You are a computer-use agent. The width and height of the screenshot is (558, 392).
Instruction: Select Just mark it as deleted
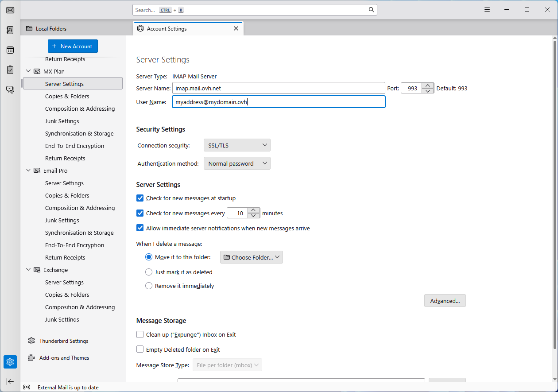tap(149, 272)
